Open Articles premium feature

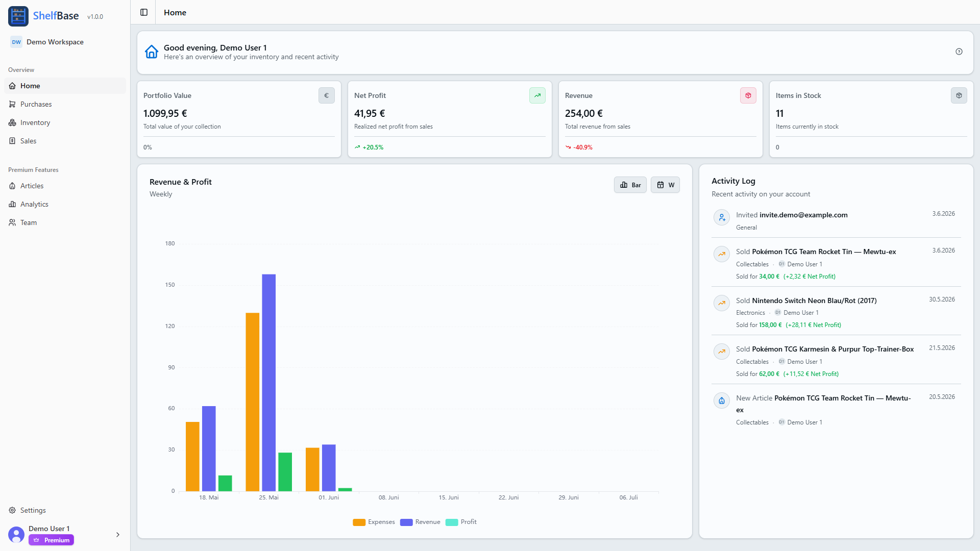pyautogui.click(x=65, y=186)
